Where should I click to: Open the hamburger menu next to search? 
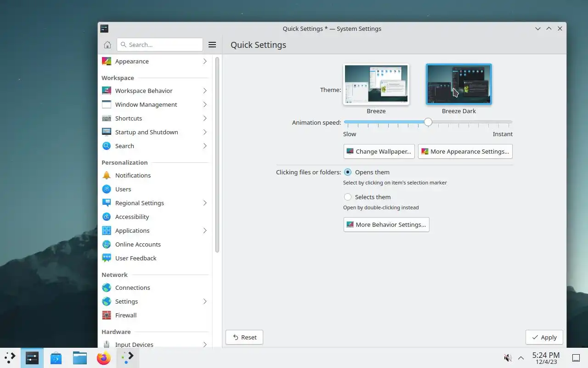[x=212, y=45]
